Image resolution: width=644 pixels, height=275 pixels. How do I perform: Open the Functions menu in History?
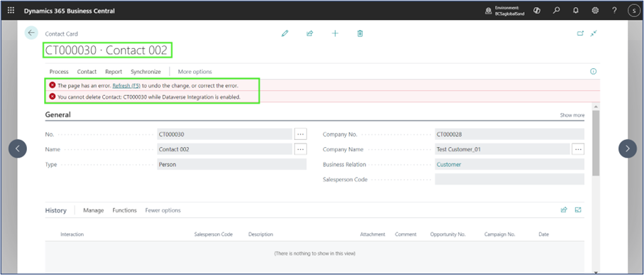pyautogui.click(x=124, y=210)
